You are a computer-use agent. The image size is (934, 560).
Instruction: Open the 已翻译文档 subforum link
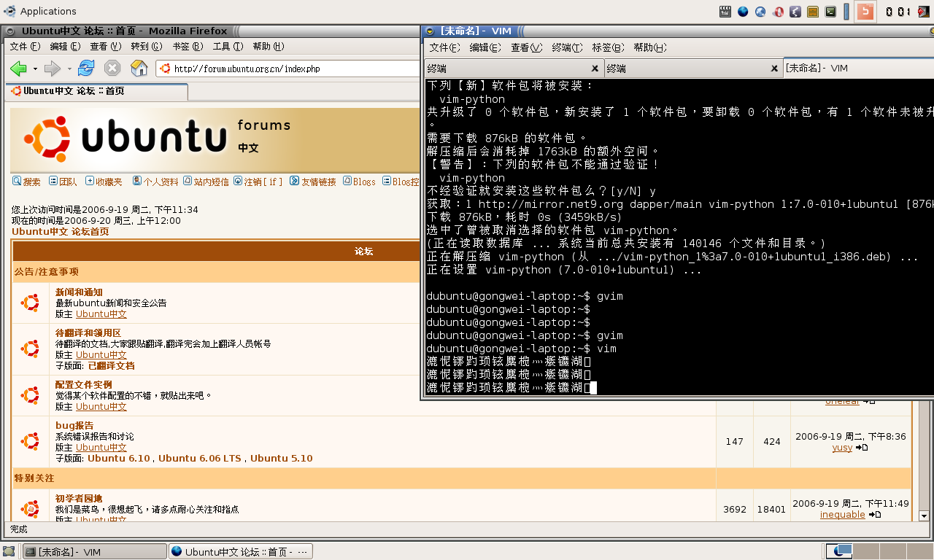tap(111, 365)
